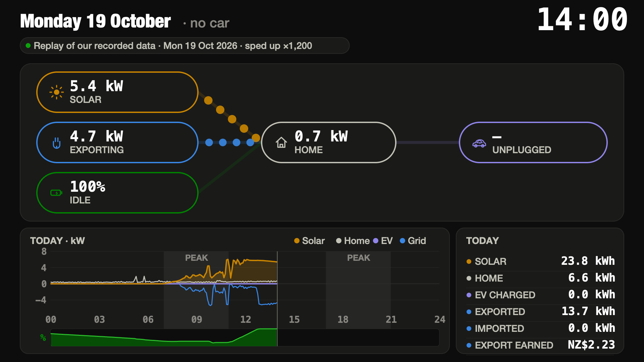Viewport: 644px width, 362px height.
Task: Click the green replay status dot
Action: click(x=28, y=46)
